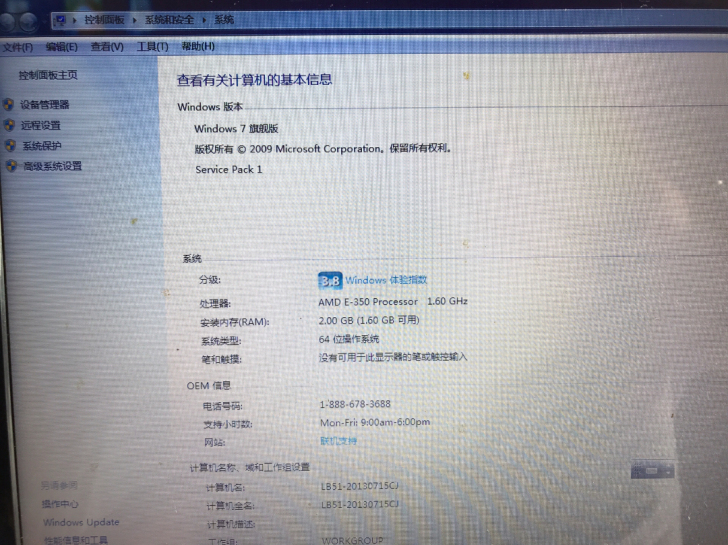Click the language bar floating toolbar

click(652, 470)
